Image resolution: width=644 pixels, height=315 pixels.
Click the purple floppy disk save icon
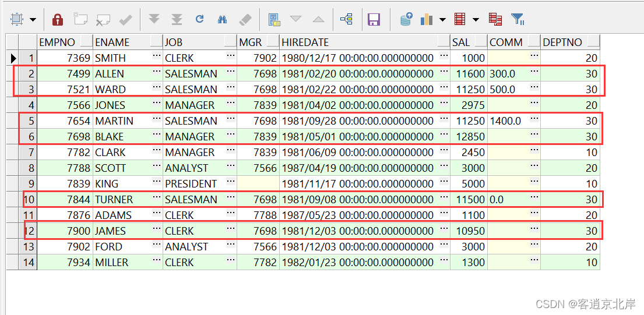374,19
